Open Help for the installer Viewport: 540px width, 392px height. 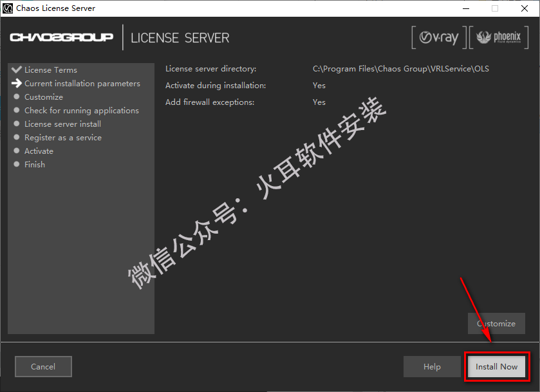432,367
